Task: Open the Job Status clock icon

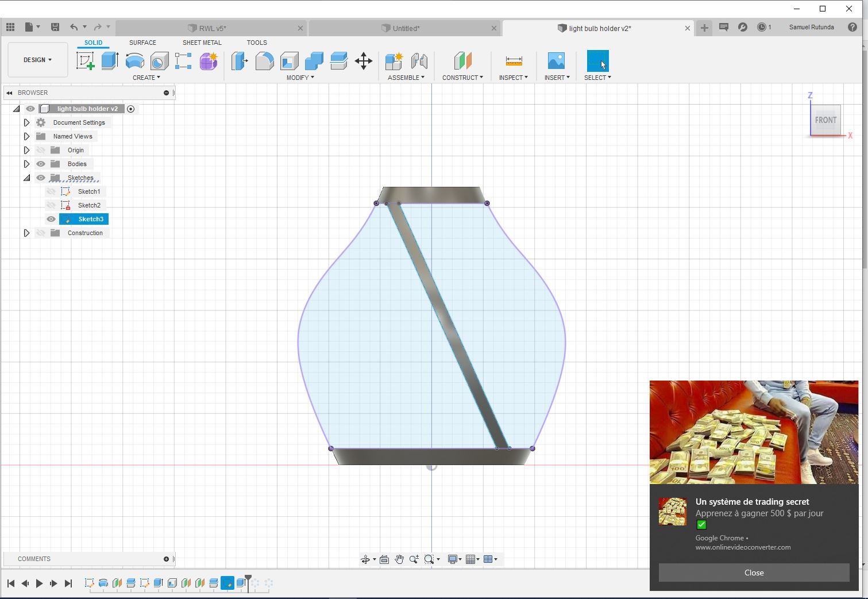Action: (762, 27)
